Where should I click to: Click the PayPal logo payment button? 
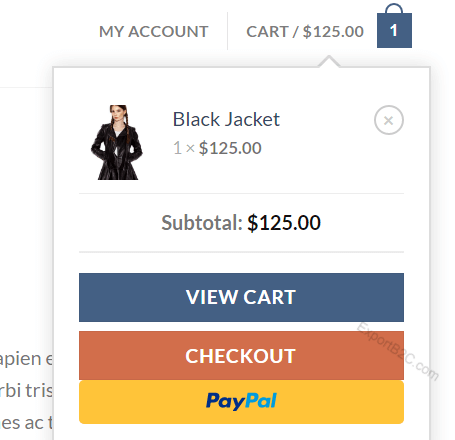pyautogui.click(x=241, y=402)
